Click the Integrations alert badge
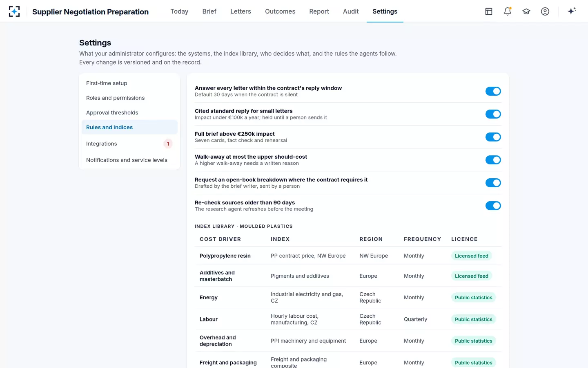This screenshot has height=368, width=588. (x=168, y=144)
